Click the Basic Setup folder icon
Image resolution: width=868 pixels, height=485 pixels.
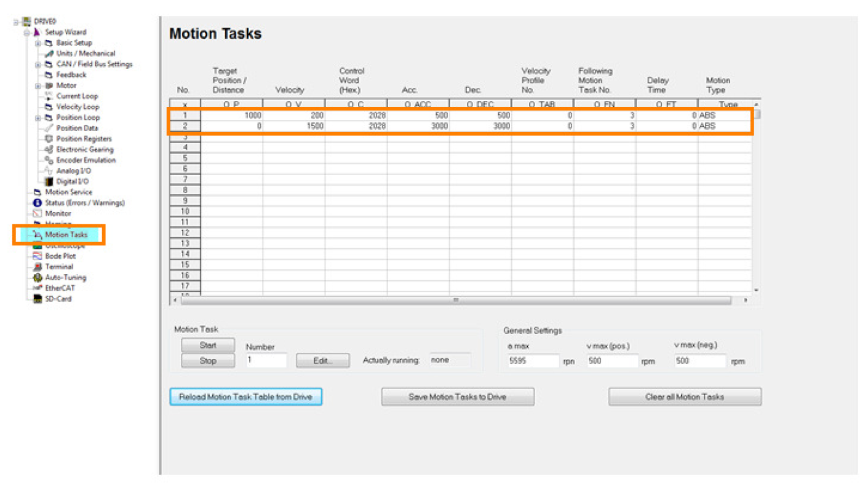tap(49, 43)
